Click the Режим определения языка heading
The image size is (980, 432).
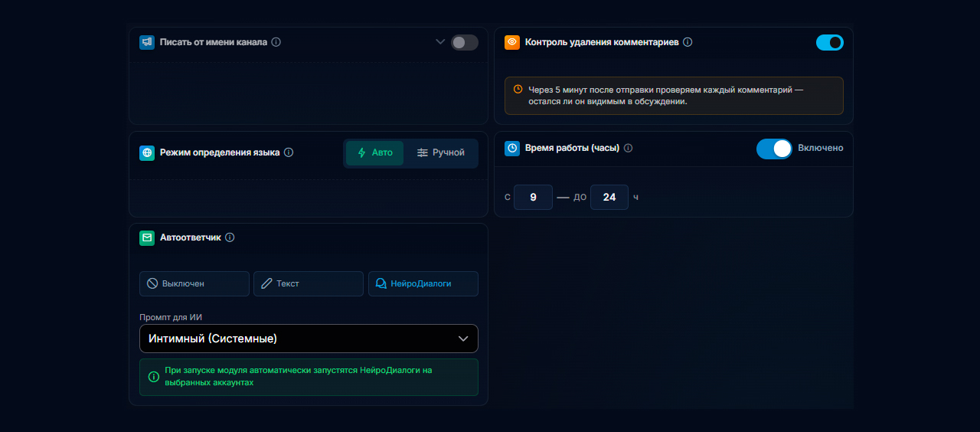[x=220, y=152]
